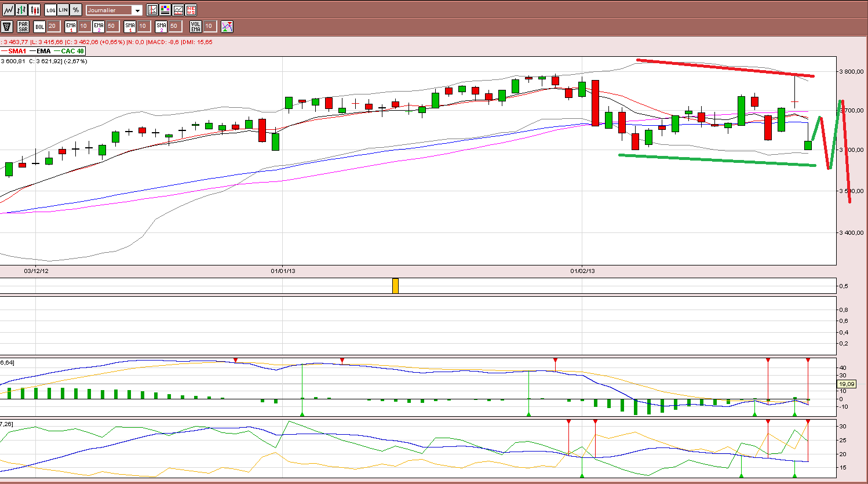Click the buy/sell signals crossing lines icon
This screenshot has width=868, height=484.
click(227, 26)
